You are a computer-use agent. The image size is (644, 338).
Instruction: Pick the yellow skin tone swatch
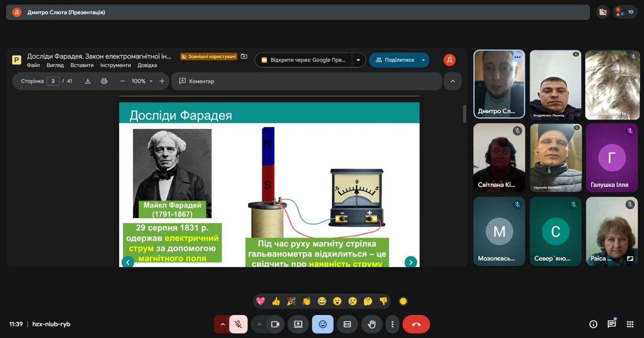pos(403,301)
